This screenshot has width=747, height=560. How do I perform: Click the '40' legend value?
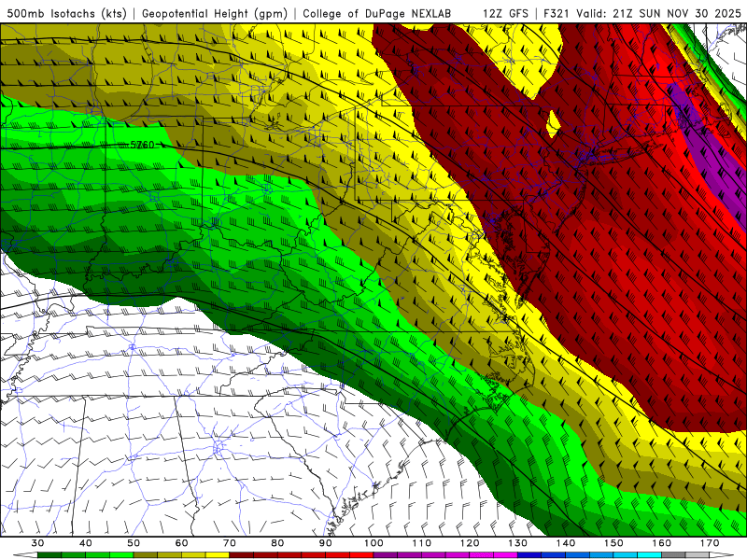pyautogui.click(x=86, y=543)
